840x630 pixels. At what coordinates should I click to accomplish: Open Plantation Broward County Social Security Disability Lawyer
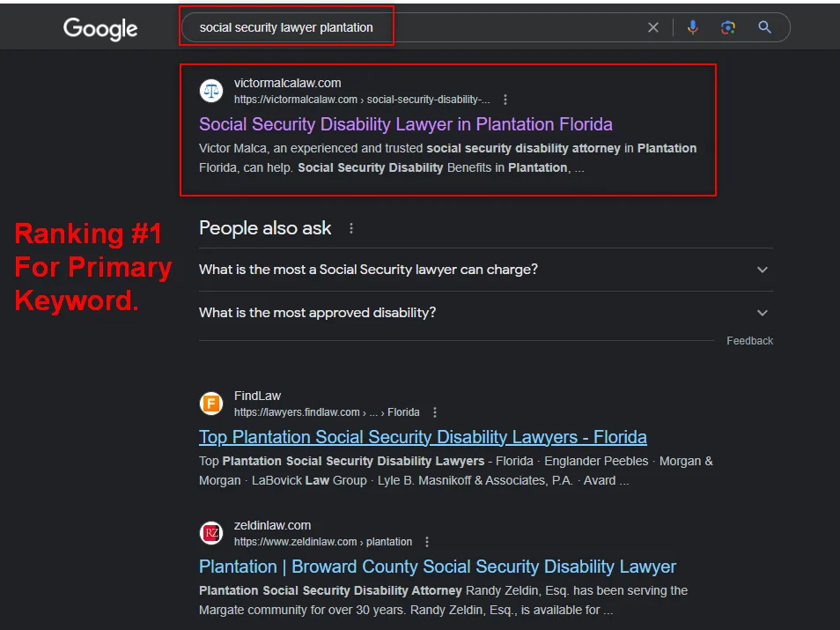pos(437,567)
